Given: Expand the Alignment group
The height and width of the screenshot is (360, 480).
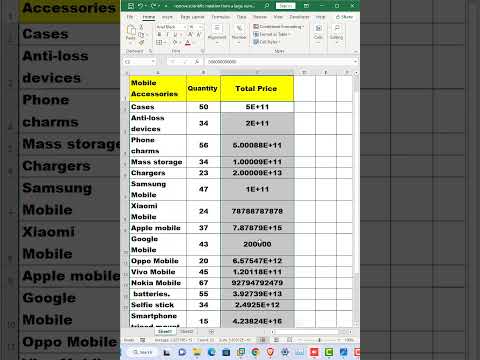Looking at the screenshot, I should click(x=217, y=35).
